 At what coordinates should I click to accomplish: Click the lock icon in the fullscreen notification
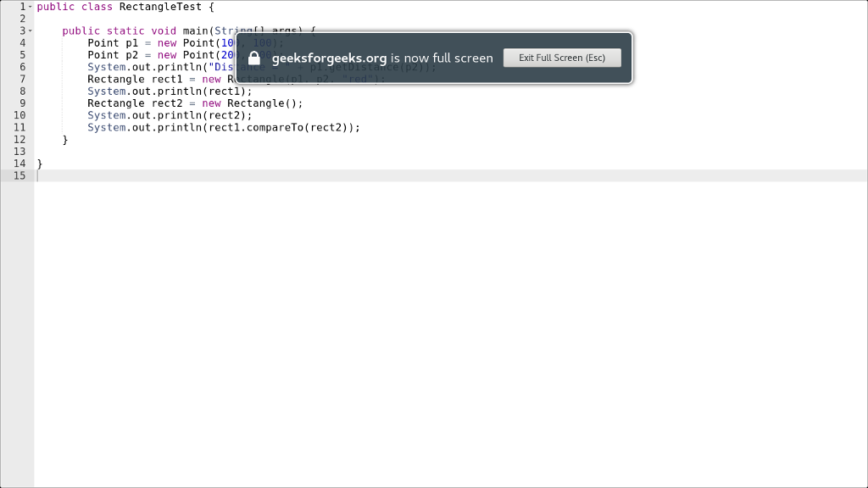coord(253,58)
